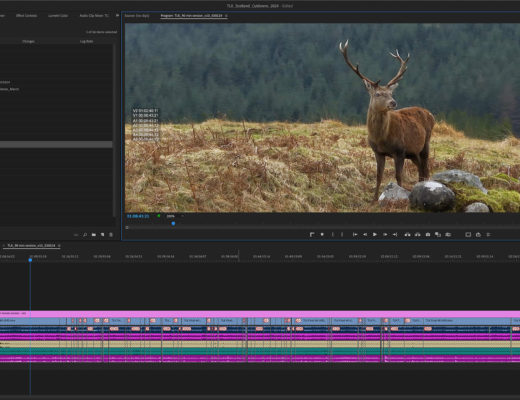Viewport: 520px width, 400px height.
Task: Click the New Item icon in Project panel
Action: click(x=102, y=235)
